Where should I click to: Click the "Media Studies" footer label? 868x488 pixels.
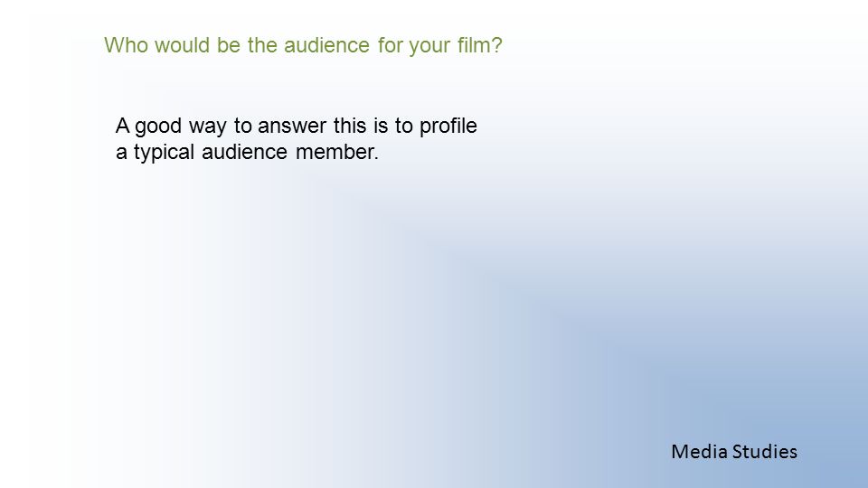[x=734, y=452]
